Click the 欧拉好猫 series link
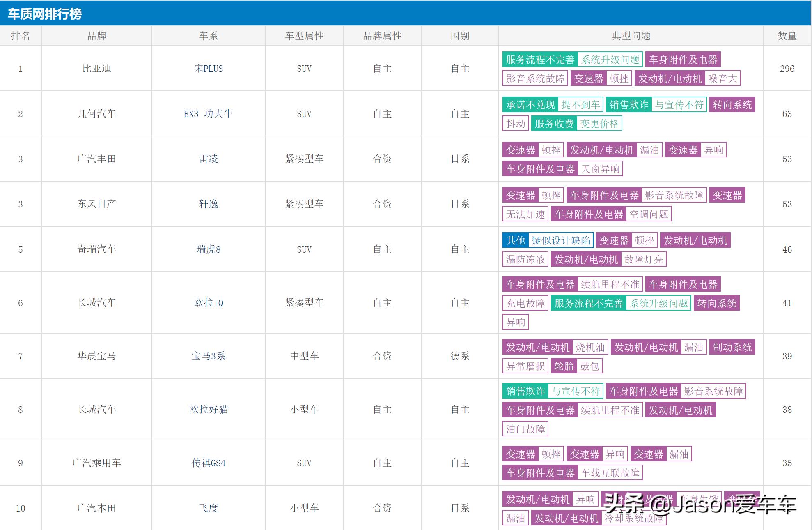Image resolution: width=812 pixels, height=530 pixels. (x=208, y=410)
